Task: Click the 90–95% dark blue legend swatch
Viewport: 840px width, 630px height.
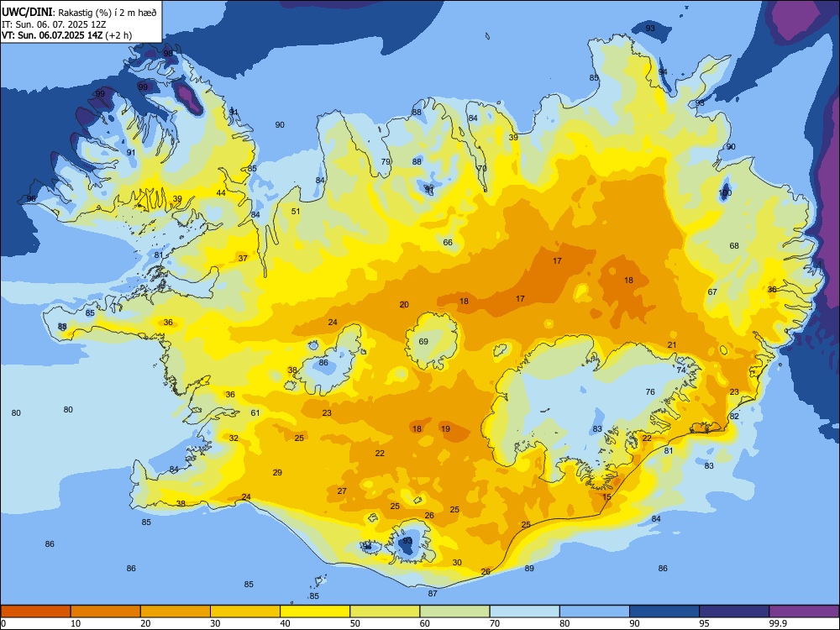Action: tap(664, 612)
